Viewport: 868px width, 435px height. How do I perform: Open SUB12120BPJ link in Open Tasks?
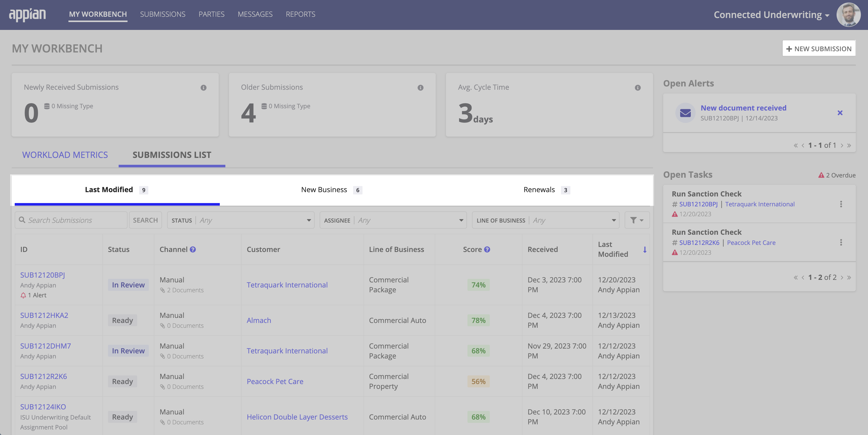pyautogui.click(x=698, y=204)
